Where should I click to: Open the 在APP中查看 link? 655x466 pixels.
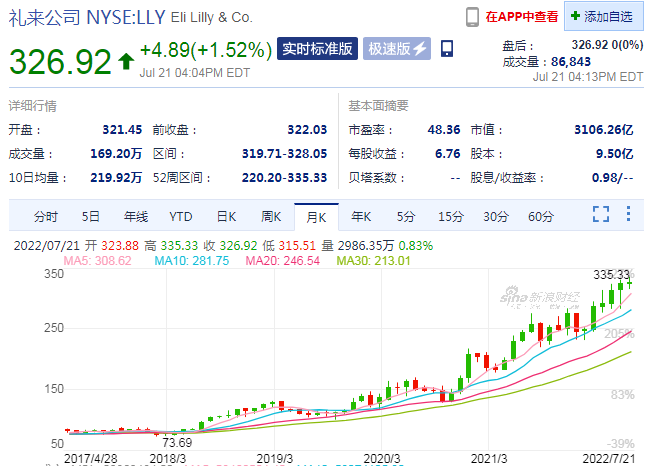pyautogui.click(x=522, y=17)
